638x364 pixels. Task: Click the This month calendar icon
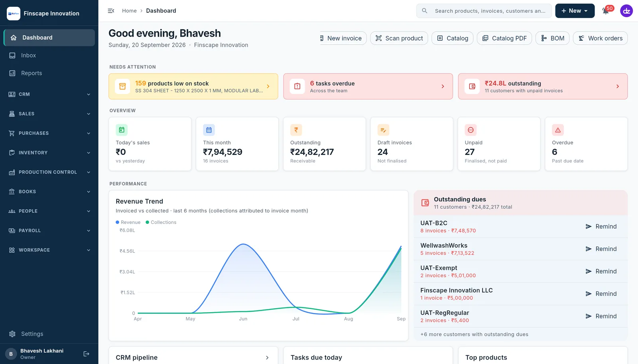coord(209,130)
